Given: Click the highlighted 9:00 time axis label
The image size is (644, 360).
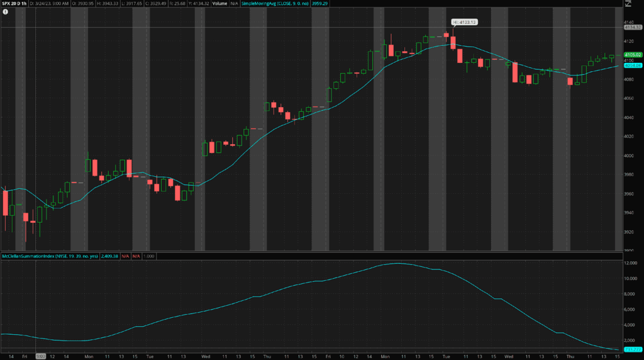Looking at the screenshot, I should [41, 356].
